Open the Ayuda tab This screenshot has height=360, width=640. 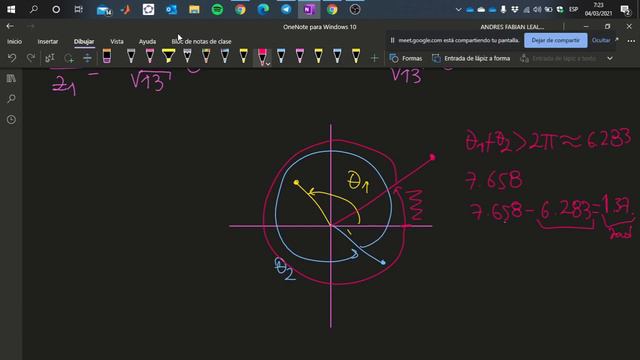(147, 41)
